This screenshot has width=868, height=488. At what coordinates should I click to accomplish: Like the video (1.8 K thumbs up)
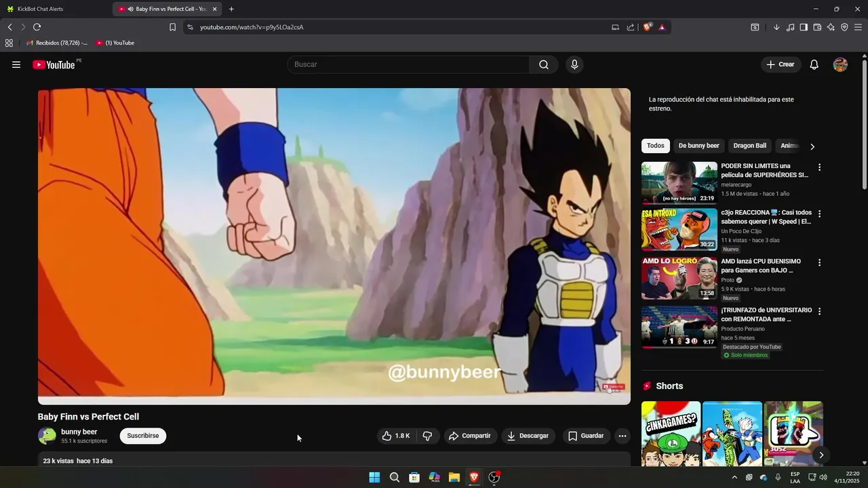396,436
